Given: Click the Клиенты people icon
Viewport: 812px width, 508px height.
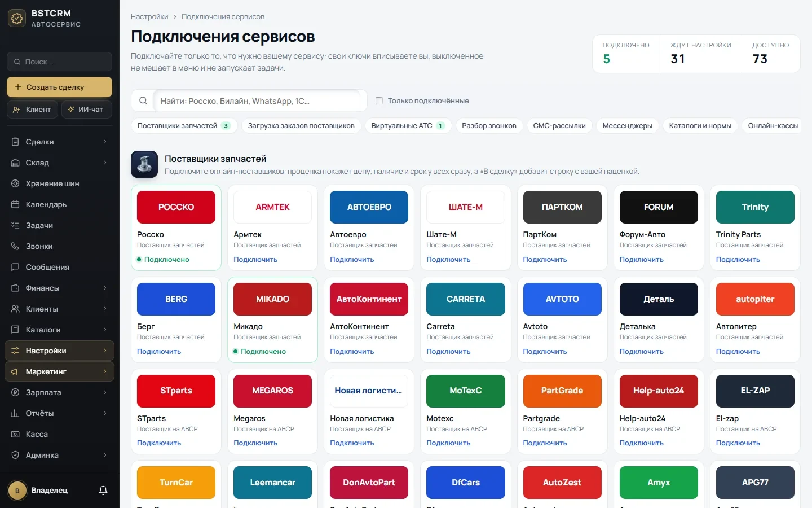Looking at the screenshot, I should pos(15,309).
